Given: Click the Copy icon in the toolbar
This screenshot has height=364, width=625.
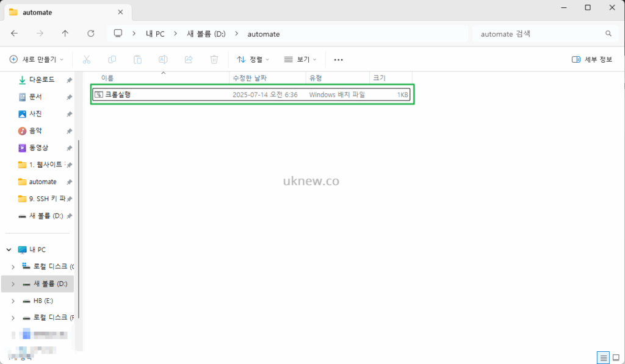Looking at the screenshot, I should [x=112, y=59].
